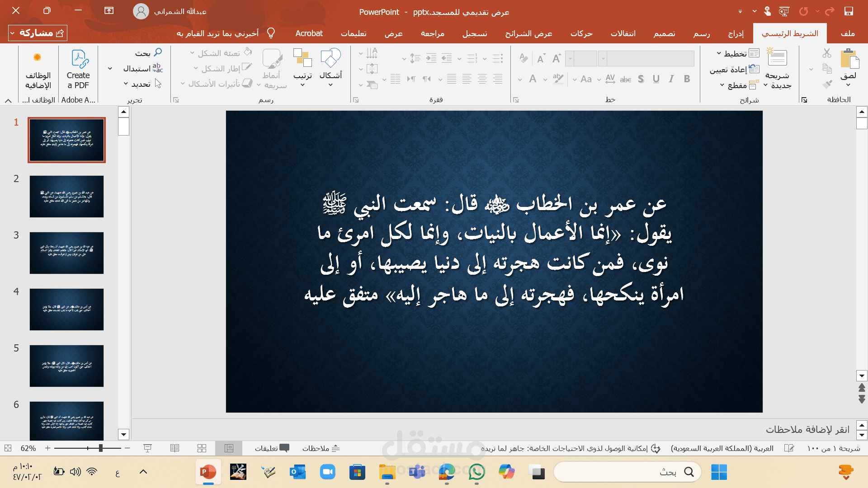The width and height of the screenshot is (868, 488).
Task: Switch to the Transitions (انتقالات) tab
Action: point(623,33)
